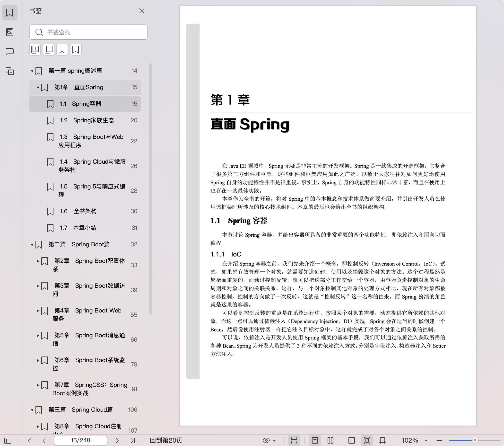
Task: Jump to 1.3 Spring Boot与Web应用程序
Action: coord(85,141)
